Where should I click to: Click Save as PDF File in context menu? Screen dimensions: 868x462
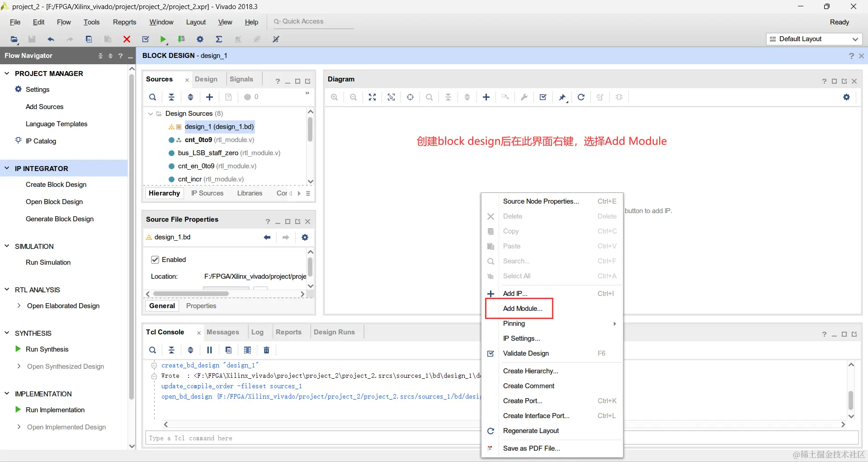531,448
